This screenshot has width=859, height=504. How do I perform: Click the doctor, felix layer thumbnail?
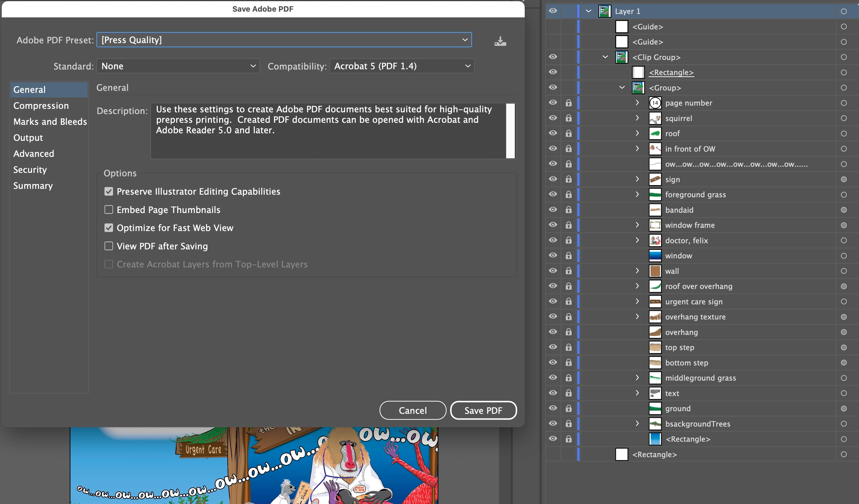[655, 240]
